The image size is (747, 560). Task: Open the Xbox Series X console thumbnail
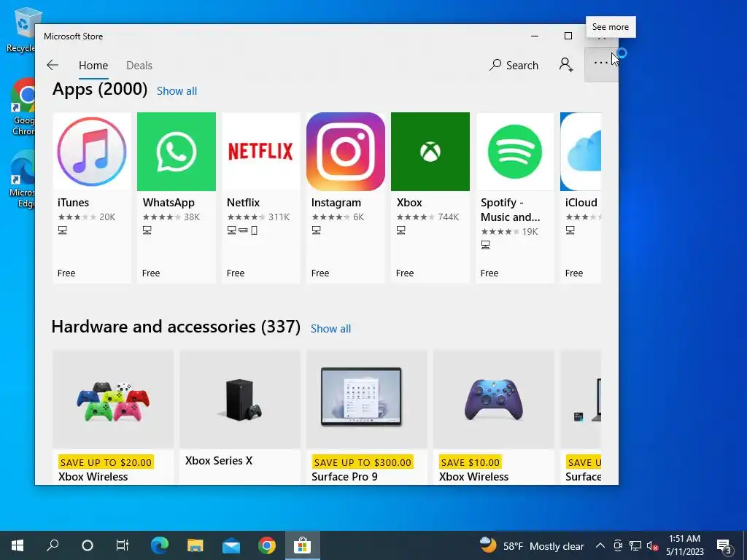240,400
